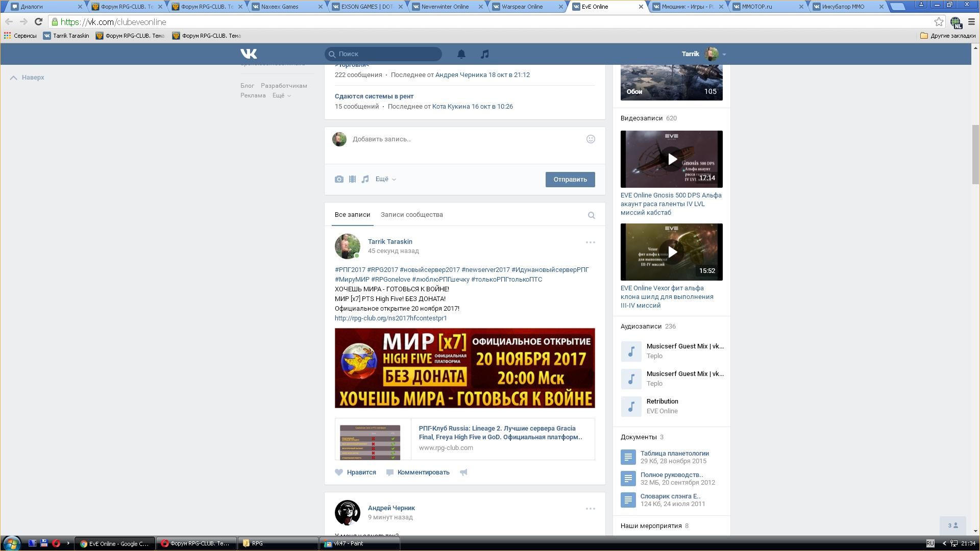Reload the page in browser
The width and height of the screenshot is (980, 551).
point(38,22)
